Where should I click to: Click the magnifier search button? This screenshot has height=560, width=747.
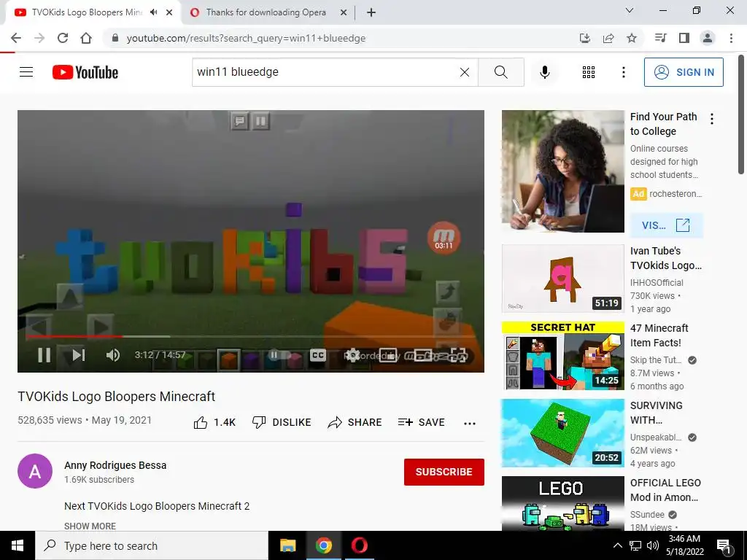pos(501,72)
